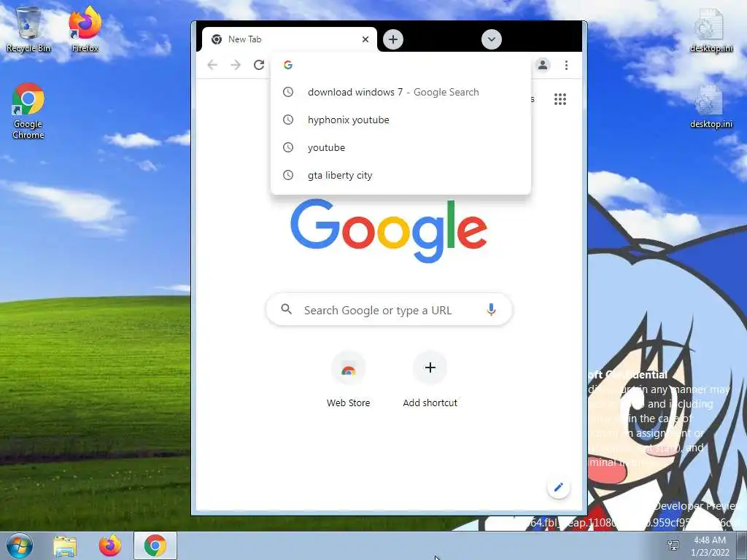Open the Windows Start button

[20, 545]
